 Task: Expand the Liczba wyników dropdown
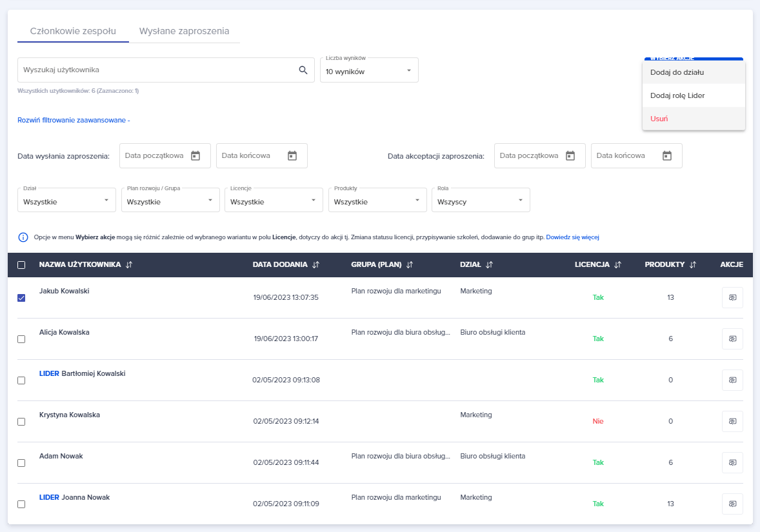tap(369, 71)
